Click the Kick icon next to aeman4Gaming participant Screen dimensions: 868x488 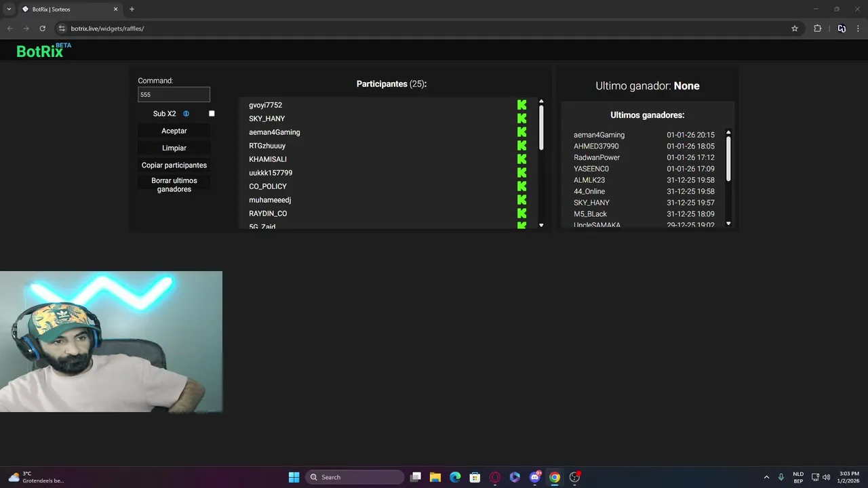pyautogui.click(x=521, y=132)
